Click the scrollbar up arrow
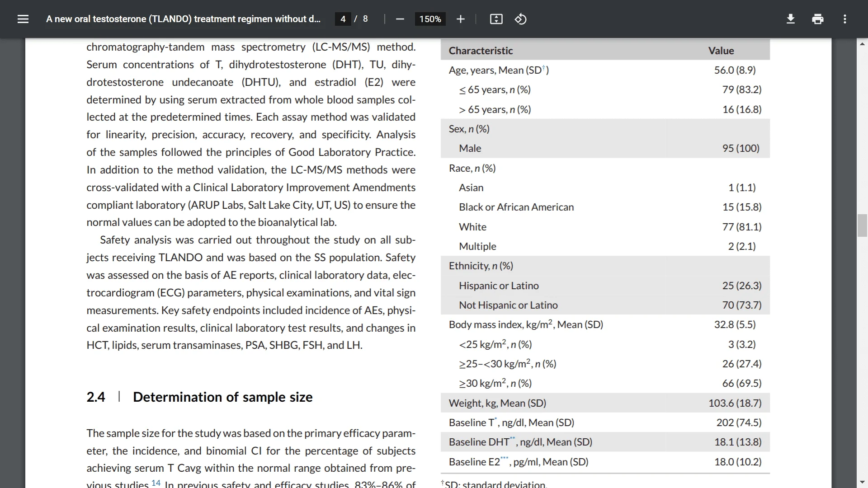This screenshot has width=868, height=488. click(x=862, y=44)
